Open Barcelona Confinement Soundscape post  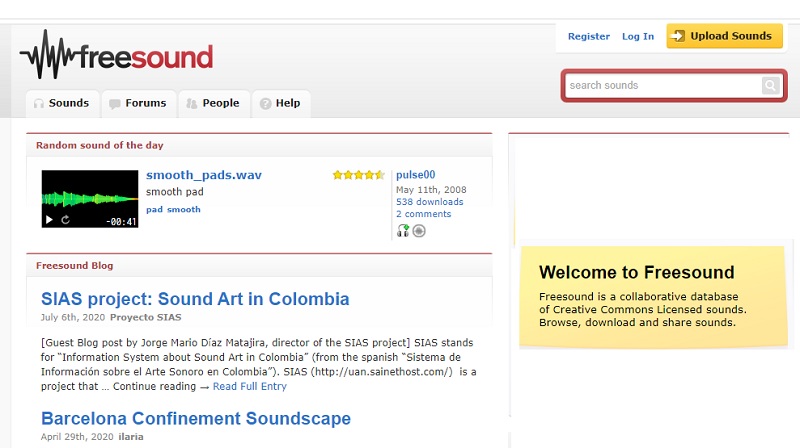pos(196,418)
